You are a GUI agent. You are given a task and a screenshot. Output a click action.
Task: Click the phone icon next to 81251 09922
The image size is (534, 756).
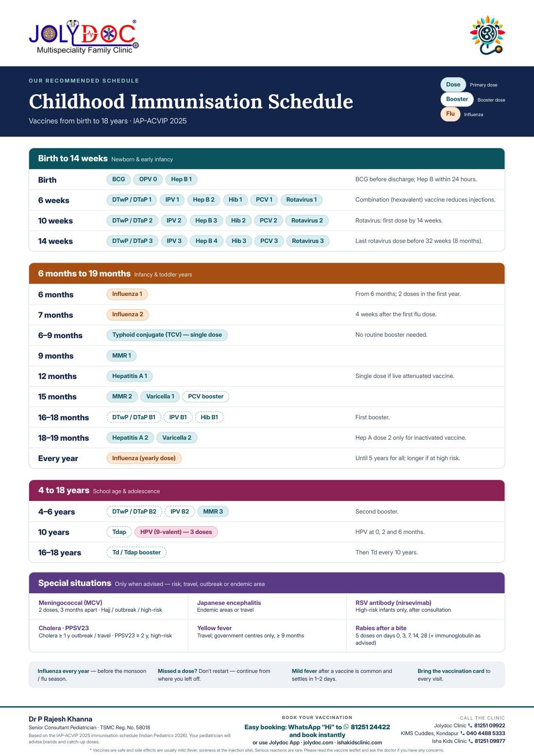(x=470, y=725)
